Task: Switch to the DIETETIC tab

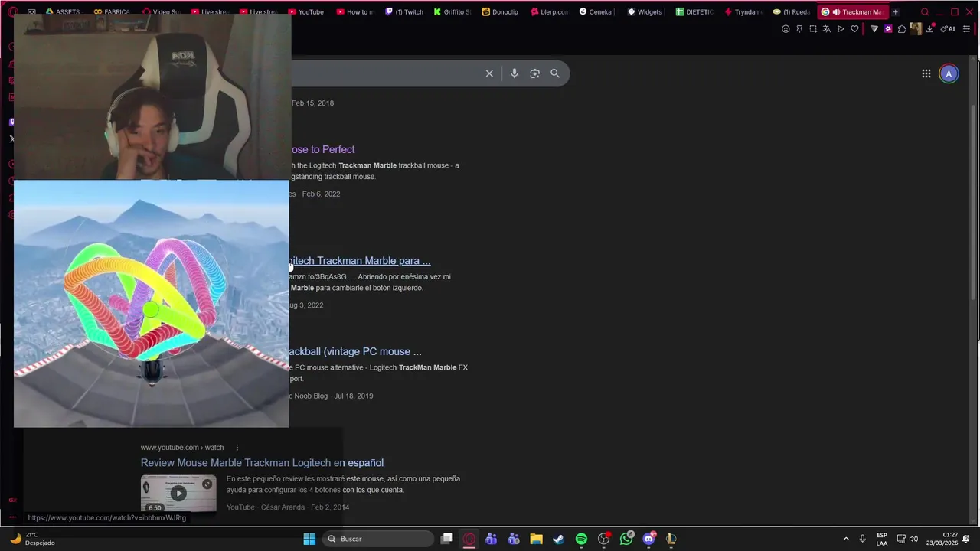Action: 694,12
